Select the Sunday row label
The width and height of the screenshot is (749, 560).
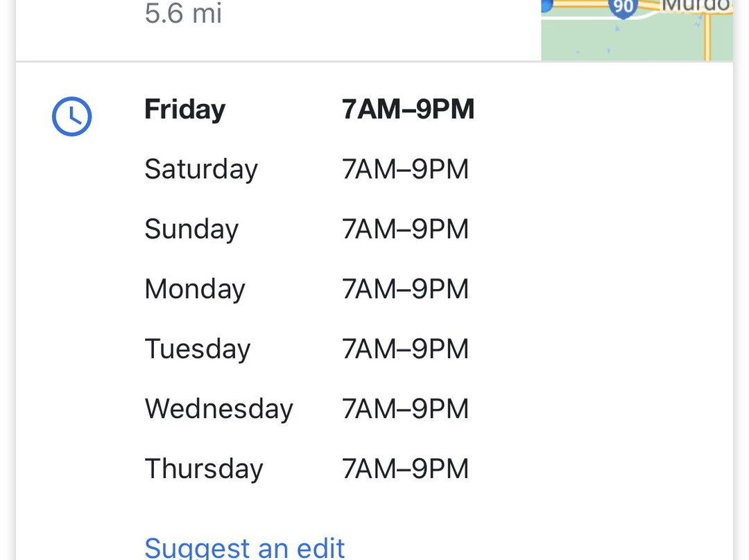pyautogui.click(x=191, y=229)
